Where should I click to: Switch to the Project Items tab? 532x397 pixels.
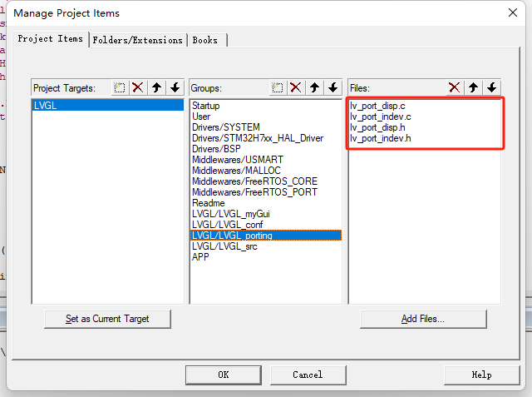tap(51, 39)
